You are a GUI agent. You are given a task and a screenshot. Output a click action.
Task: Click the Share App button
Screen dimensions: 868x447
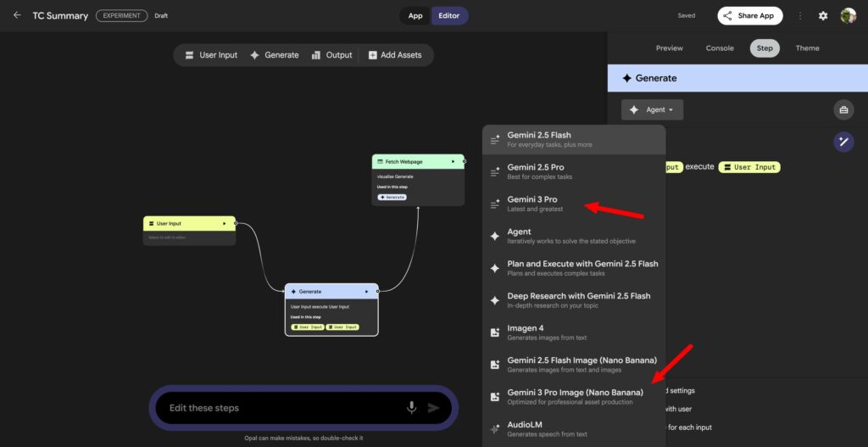pos(750,15)
